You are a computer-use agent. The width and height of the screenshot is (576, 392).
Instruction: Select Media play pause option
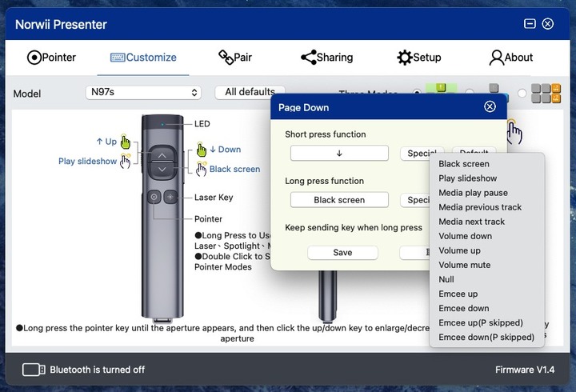(x=473, y=193)
